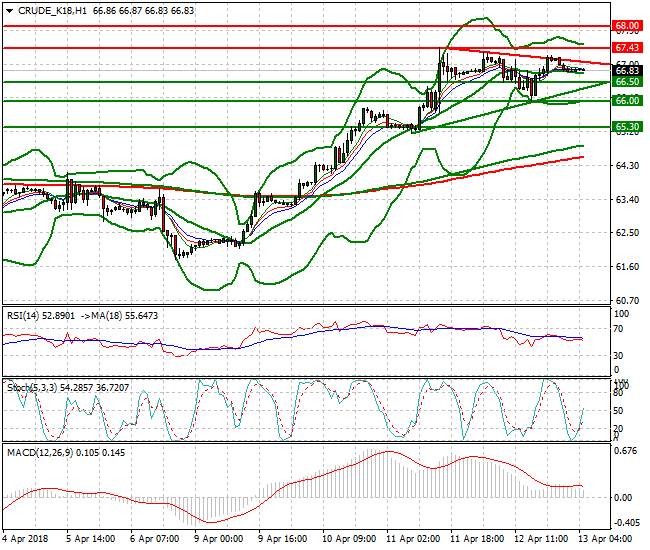Select the 66.00 green support level label

pyautogui.click(x=627, y=101)
